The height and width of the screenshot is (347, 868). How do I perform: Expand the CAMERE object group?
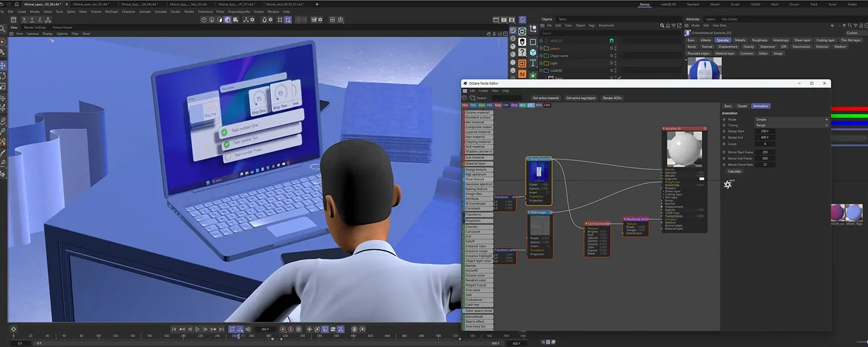point(541,71)
